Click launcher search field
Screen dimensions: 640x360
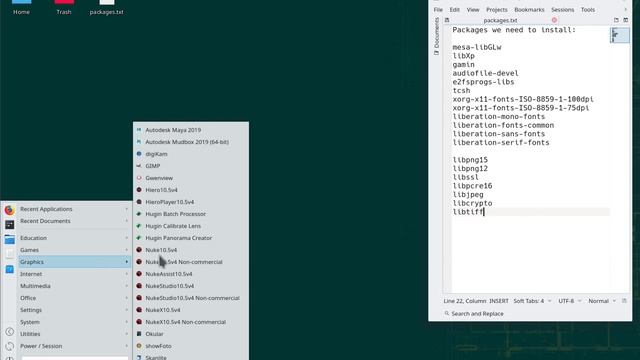(75, 358)
